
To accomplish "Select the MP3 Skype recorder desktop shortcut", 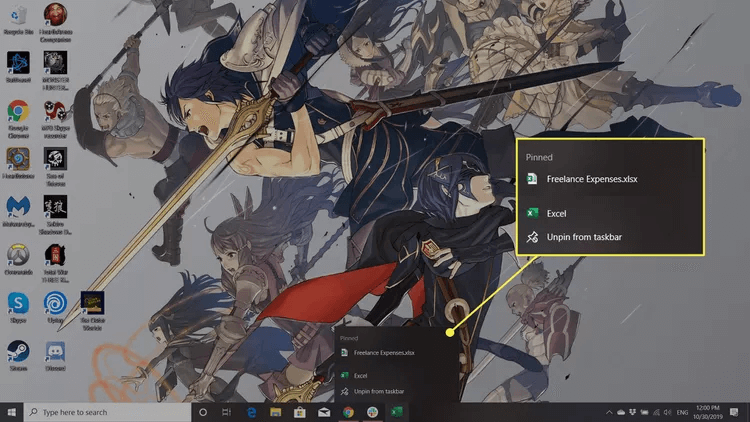I will coord(55,119).
